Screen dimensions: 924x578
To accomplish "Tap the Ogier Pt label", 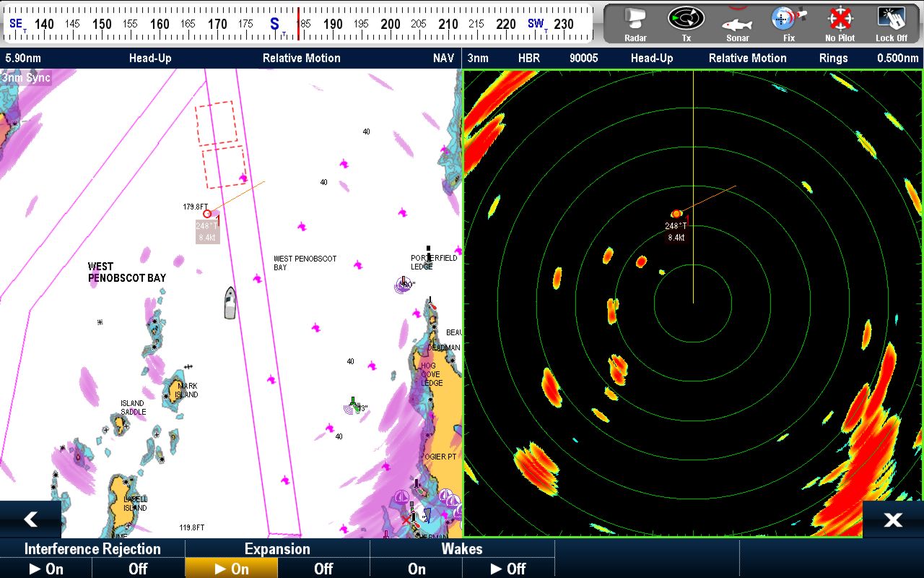I will 440,457.
